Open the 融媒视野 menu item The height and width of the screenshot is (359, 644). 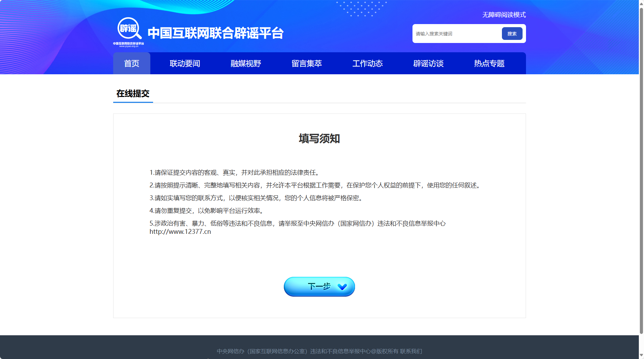point(245,63)
